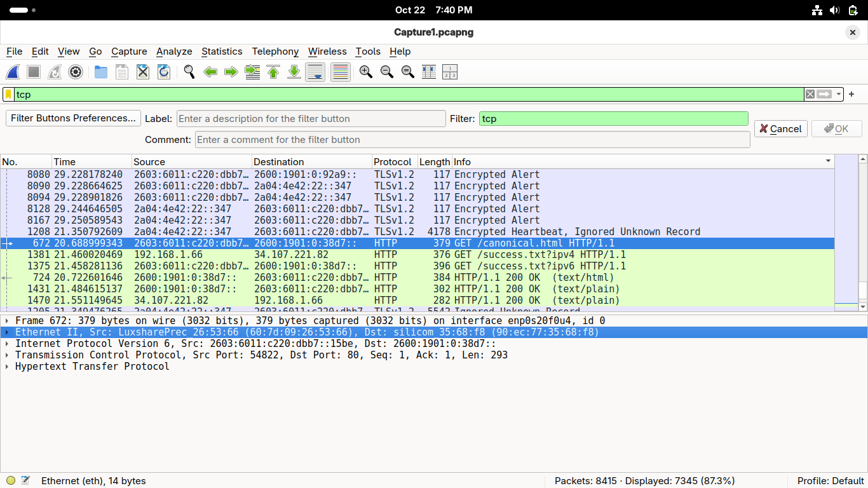Click the filter button Label input field
The image size is (868, 488).
coord(311,119)
